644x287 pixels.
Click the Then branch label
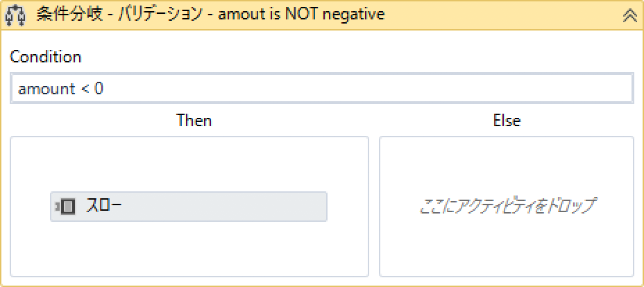[x=194, y=121]
